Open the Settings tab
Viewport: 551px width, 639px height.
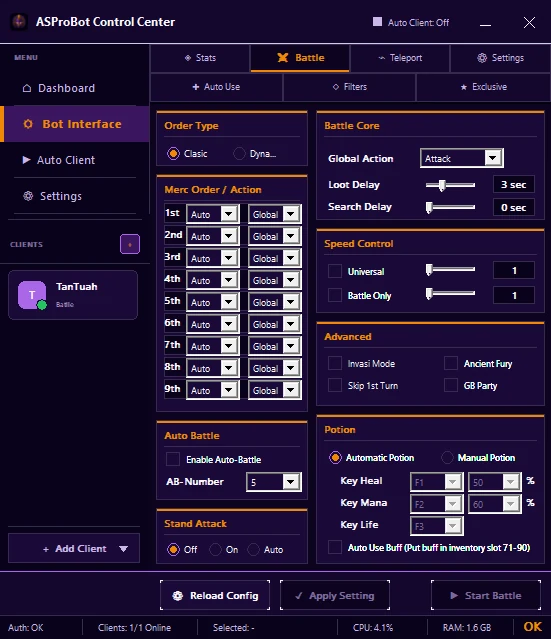[x=500, y=58]
